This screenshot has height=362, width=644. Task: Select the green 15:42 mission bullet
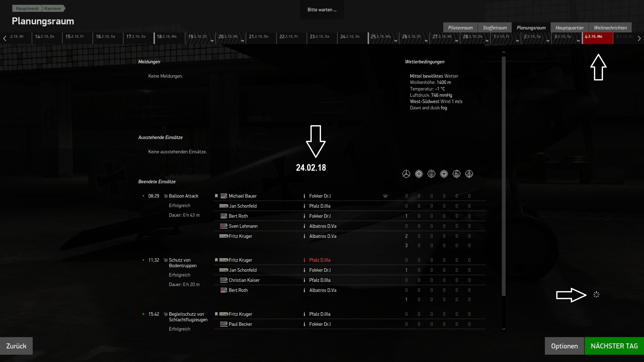pos(143,314)
